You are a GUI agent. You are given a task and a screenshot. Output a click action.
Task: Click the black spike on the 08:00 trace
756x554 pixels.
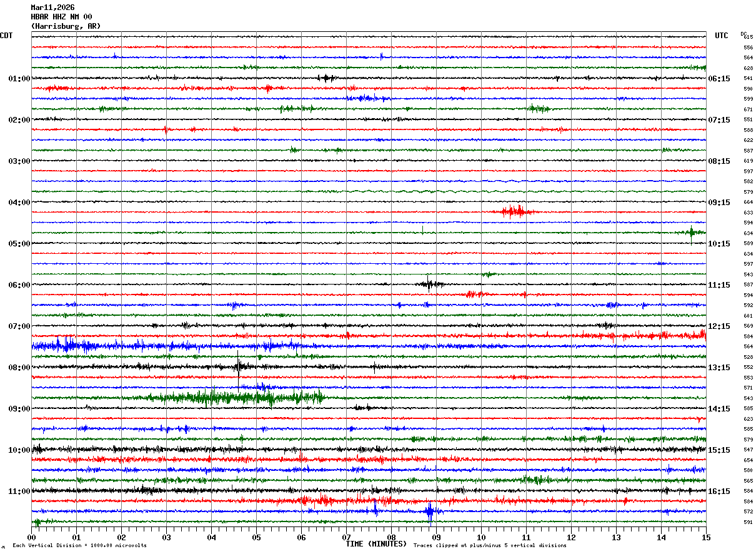tap(238, 366)
